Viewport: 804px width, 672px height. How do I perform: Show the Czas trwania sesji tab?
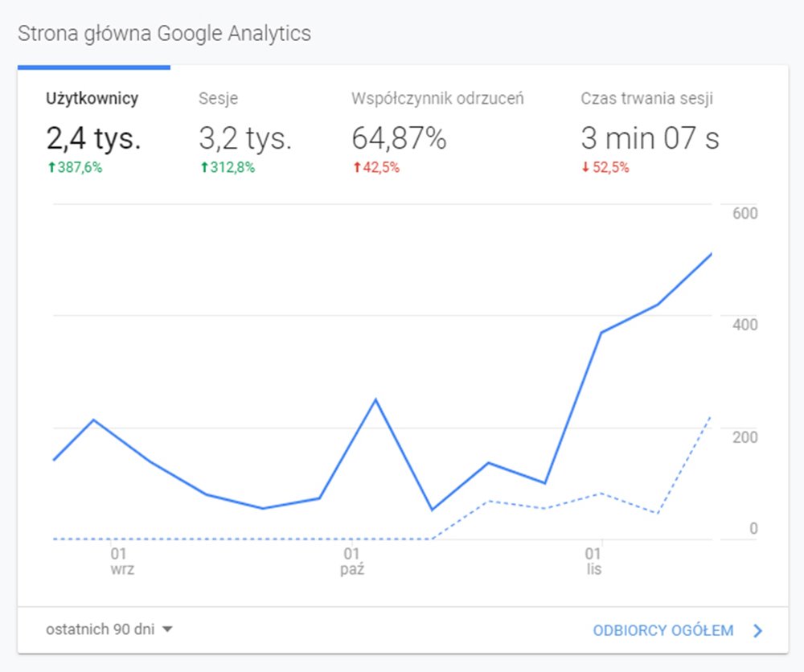(646, 99)
